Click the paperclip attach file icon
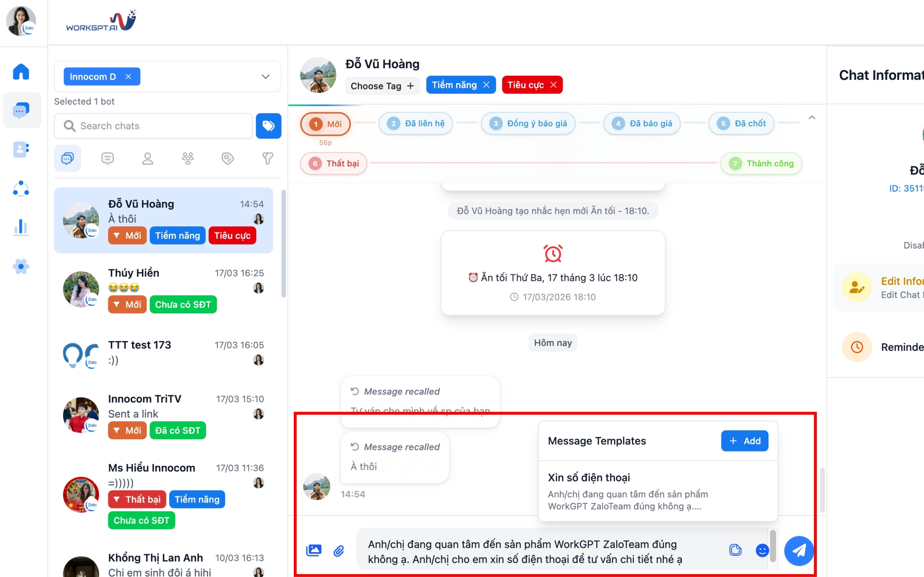The image size is (924, 577). click(339, 551)
